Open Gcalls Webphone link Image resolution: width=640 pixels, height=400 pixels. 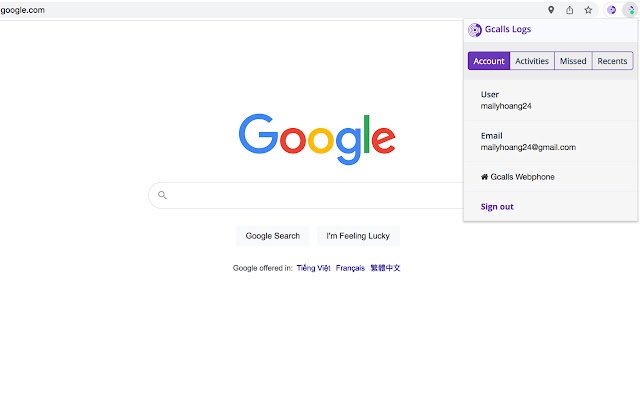[x=522, y=177]
